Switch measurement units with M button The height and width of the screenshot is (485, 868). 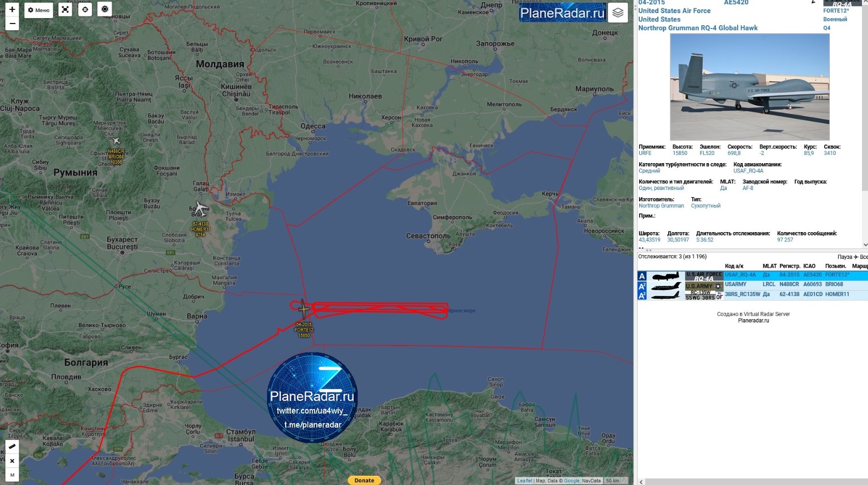(12, 475)
